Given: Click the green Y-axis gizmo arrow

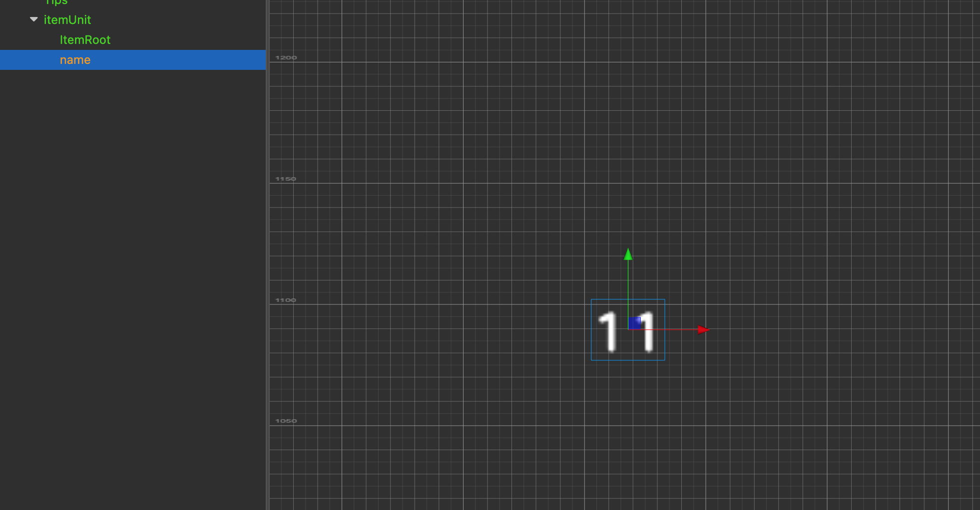Looking at the screenshot, I should 628,254.
